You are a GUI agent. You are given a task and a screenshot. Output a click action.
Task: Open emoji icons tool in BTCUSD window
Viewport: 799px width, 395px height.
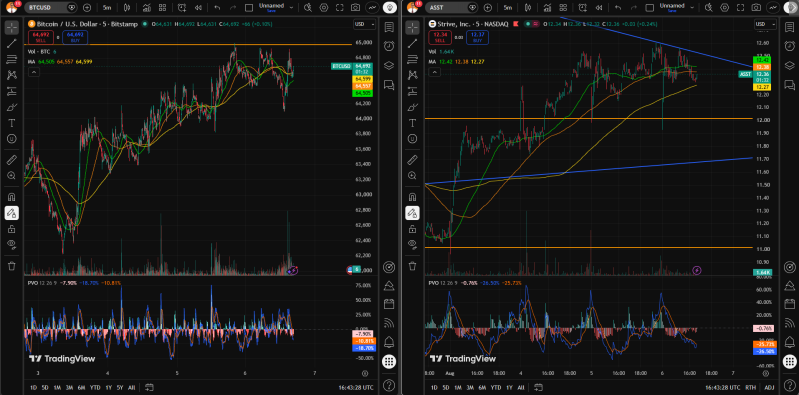(x=11, y=139)
